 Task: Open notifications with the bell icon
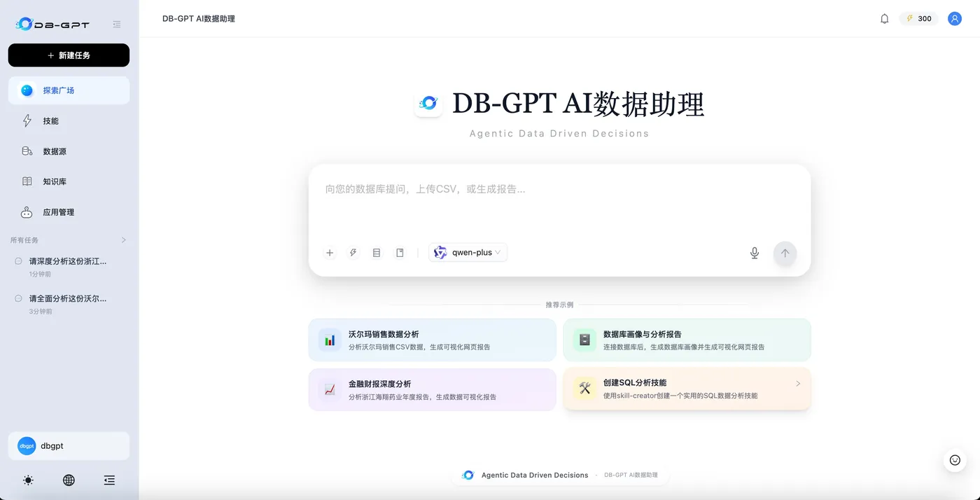click(x=884, y=19)
